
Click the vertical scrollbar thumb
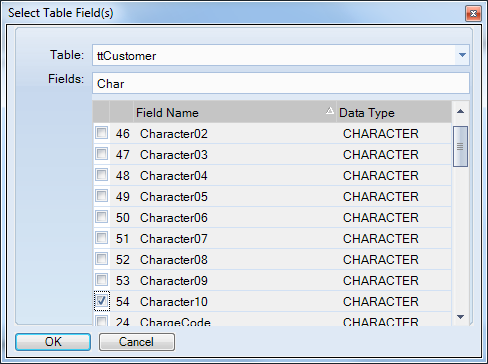point(460,146)
